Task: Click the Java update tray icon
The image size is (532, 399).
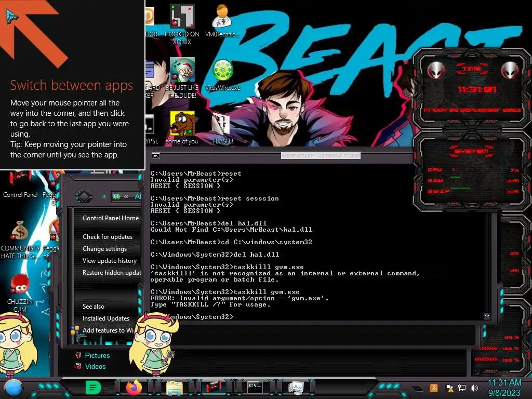Action: click(x=434, y=388)
